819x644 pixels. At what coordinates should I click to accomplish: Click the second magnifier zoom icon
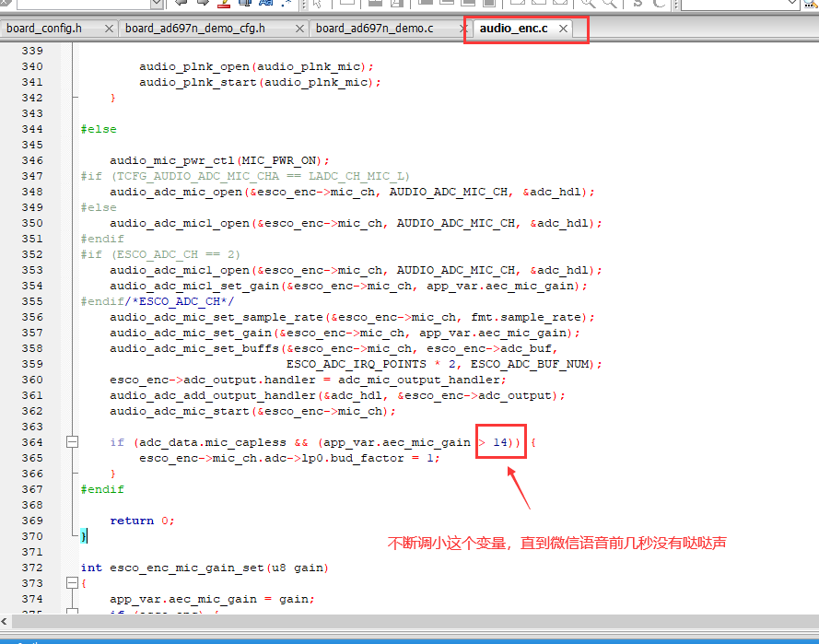pyautogui.click(x=609, y=3)
